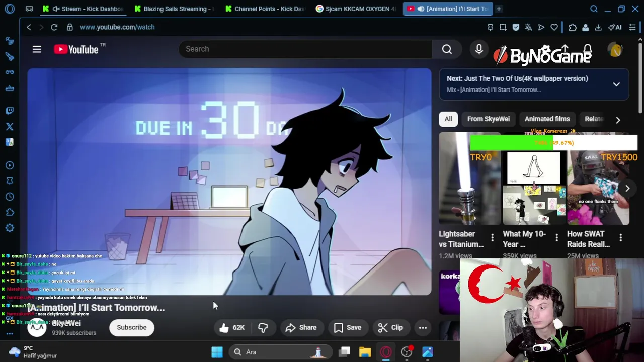This screenshot has height=362, width=644.
Task: Select the Animated films filter chip
Action: pyautogui.click(x=547, y=119)
